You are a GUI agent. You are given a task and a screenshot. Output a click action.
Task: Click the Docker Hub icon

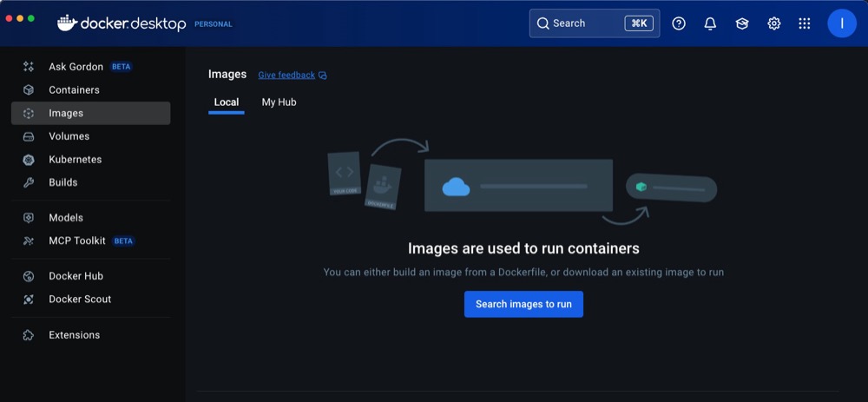coord(29,276)
